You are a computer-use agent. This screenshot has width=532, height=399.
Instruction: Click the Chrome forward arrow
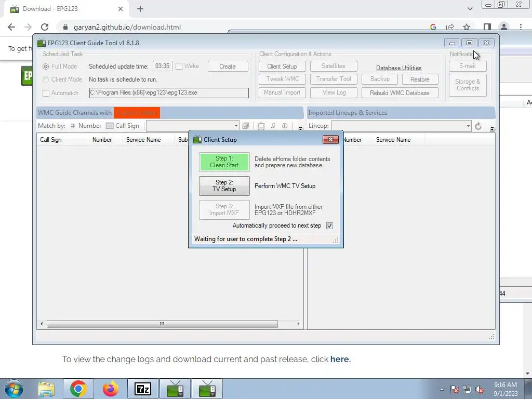(28, 27)
